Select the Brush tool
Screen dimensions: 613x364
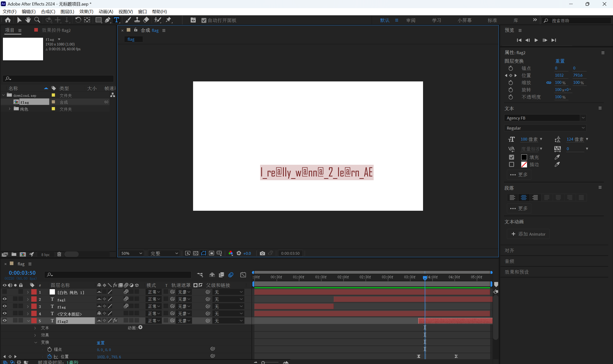pos(128,20)
